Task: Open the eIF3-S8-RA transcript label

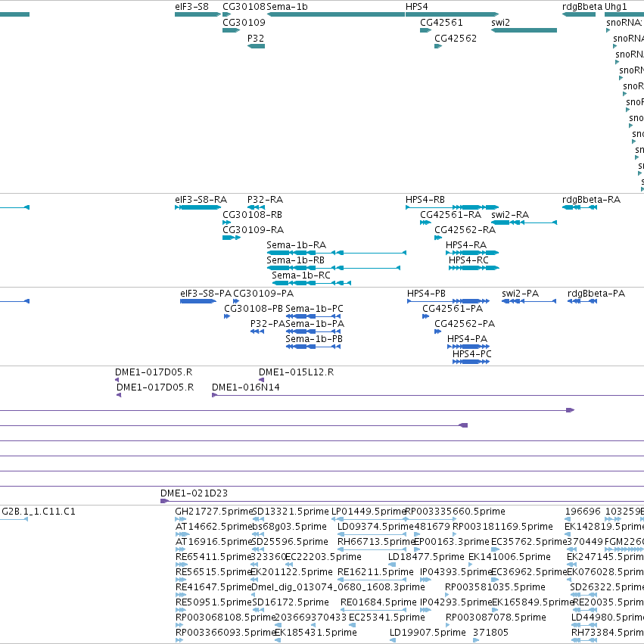Action: (201, 200)
